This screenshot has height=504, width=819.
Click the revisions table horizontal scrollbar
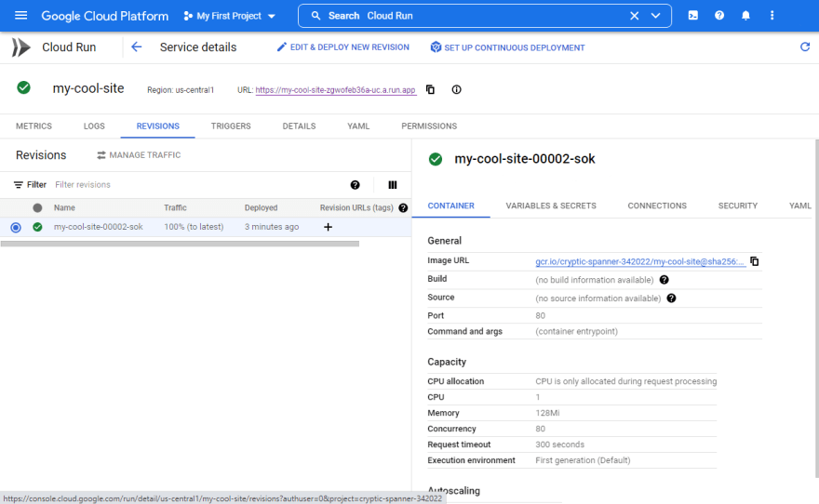[180, 244]
